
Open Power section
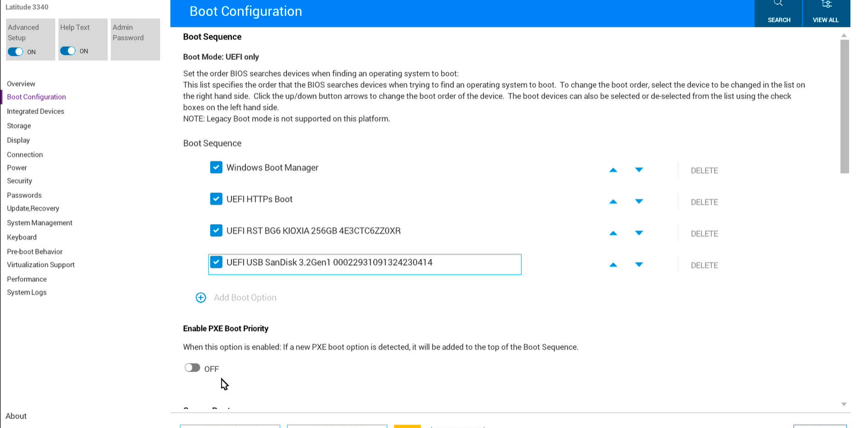pos(17,167)
